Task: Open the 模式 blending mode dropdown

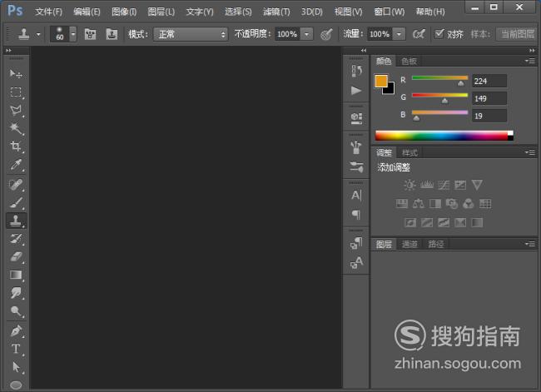Action: pos(191,34)
